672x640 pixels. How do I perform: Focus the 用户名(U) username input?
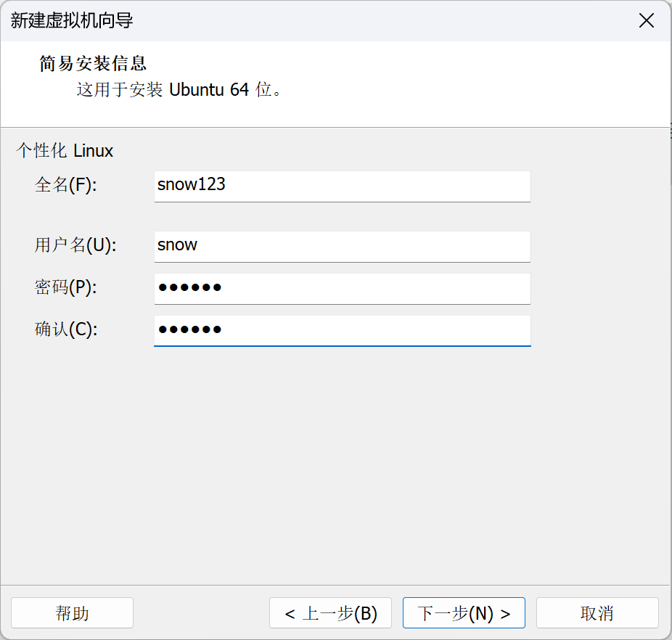342,247
